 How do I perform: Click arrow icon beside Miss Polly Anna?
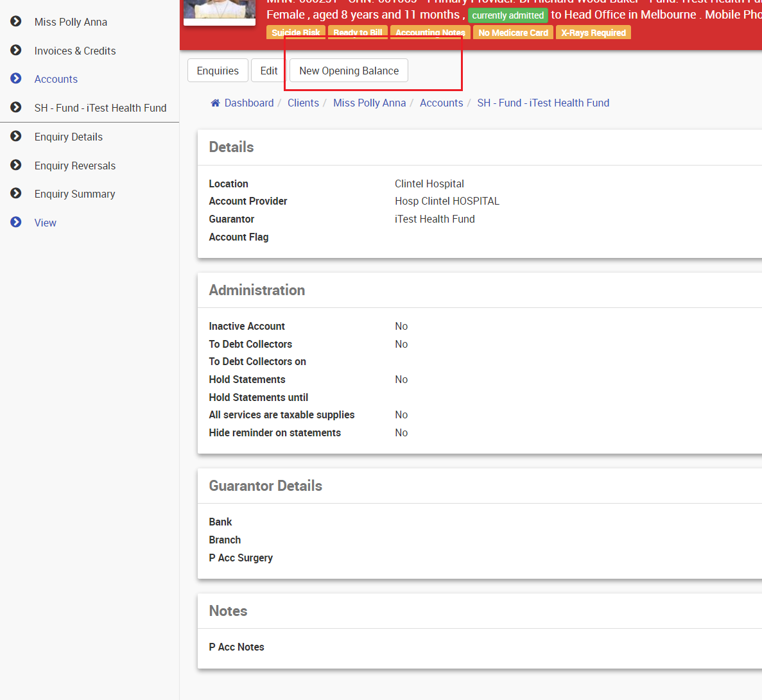tap(16, 21)
